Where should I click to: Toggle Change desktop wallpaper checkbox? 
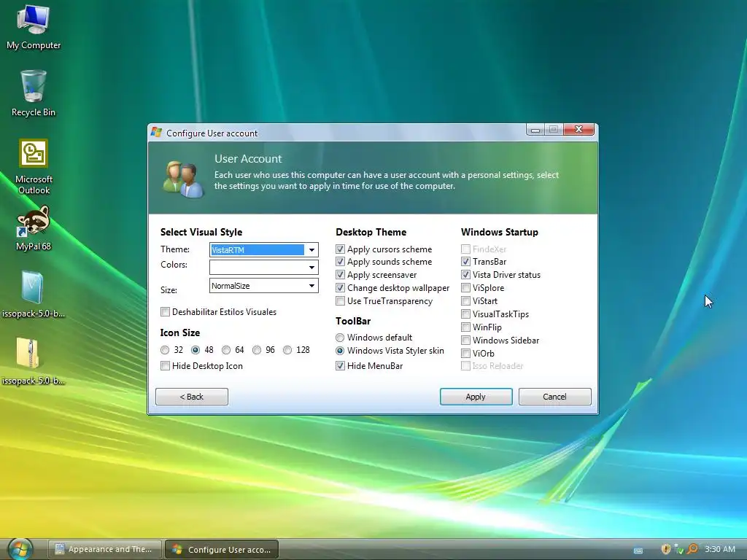click(340, 287)
